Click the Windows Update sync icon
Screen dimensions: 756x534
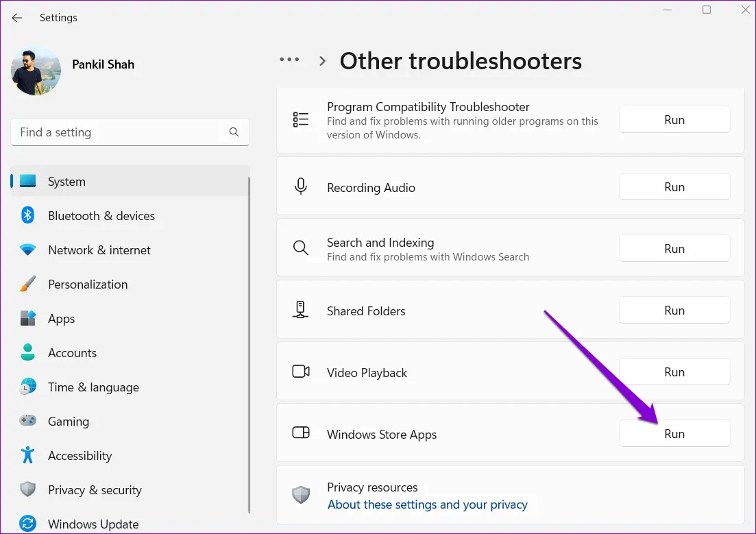tap(27, 524)
